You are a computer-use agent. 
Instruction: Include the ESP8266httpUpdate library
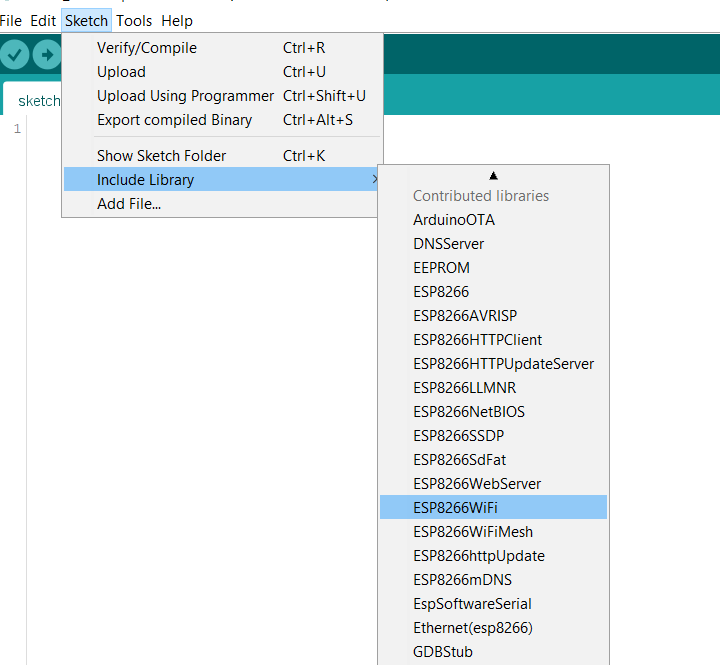click(494, 556)
